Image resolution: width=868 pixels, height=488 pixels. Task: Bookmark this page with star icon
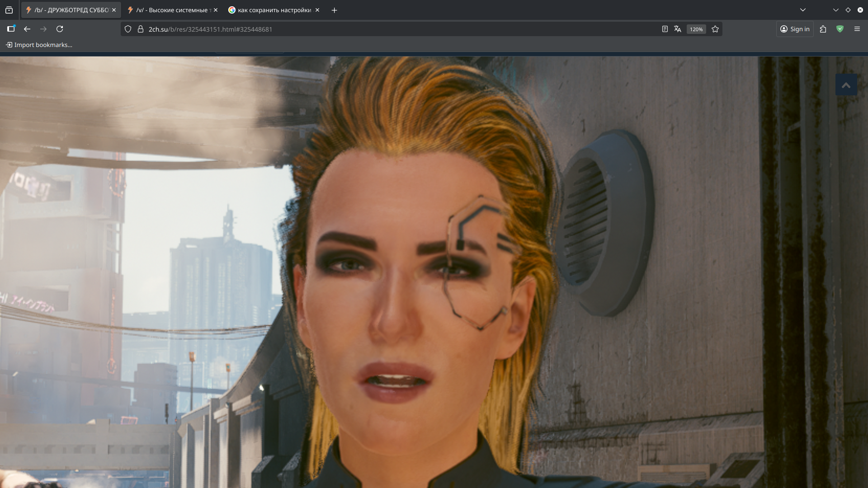(x=715, y=29)
